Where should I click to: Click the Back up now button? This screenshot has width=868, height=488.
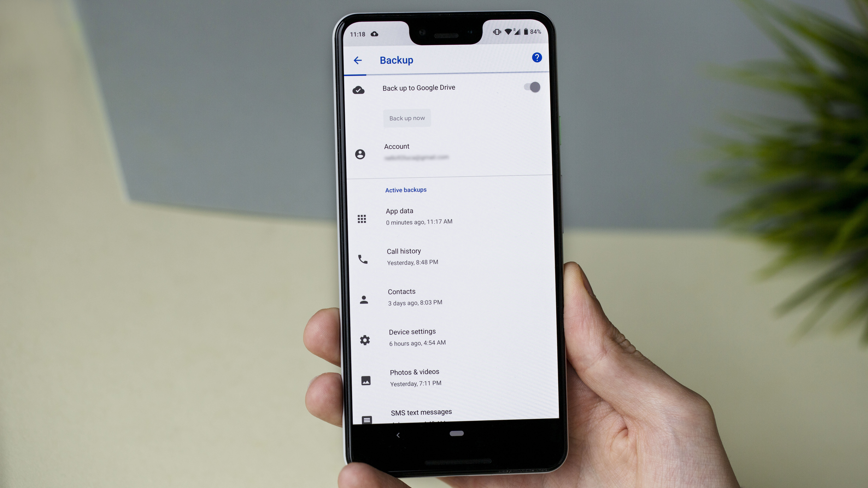click(407, 117)
